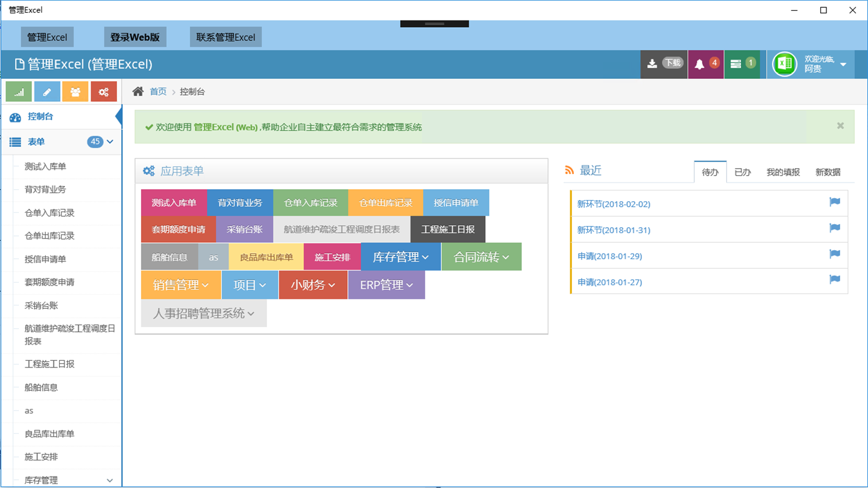Open the 新环节(2018-02-02) to-do item
Screen dimensions: 868x488
[x=614, y=204]
